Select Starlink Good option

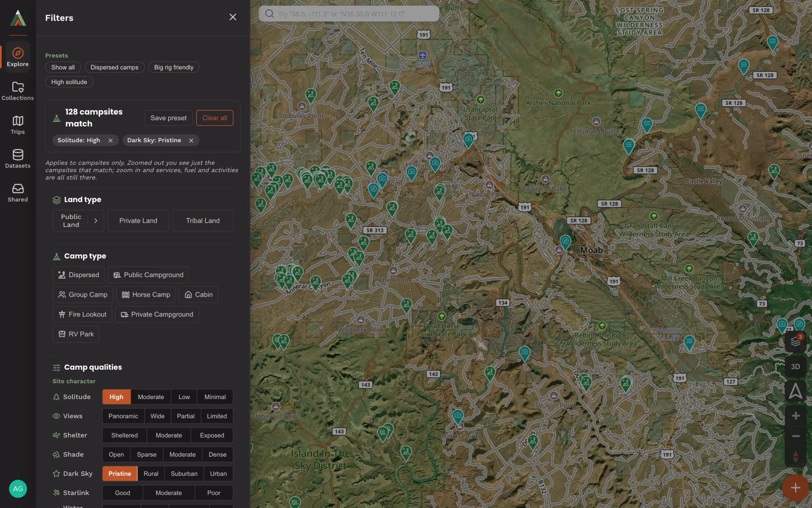point(123,493)
